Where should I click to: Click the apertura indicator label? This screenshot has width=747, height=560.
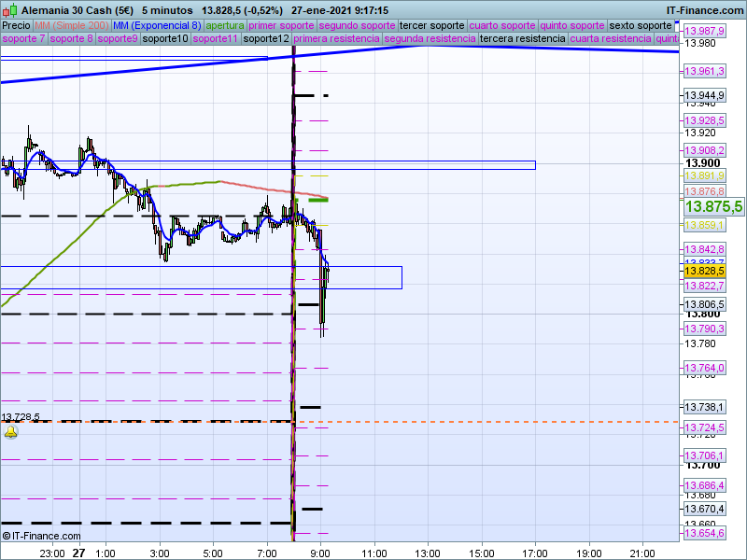[x=225, y=25]
